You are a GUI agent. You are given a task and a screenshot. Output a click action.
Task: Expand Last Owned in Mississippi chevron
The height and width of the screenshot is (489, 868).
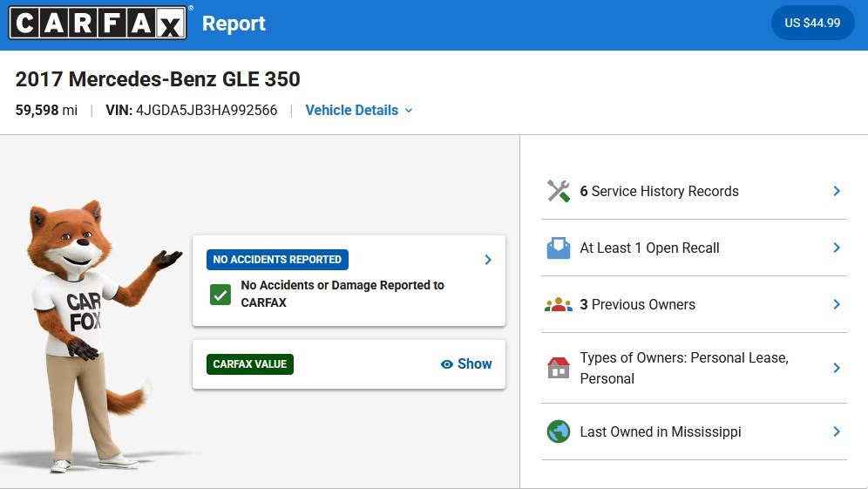click(x=837, y=431)
